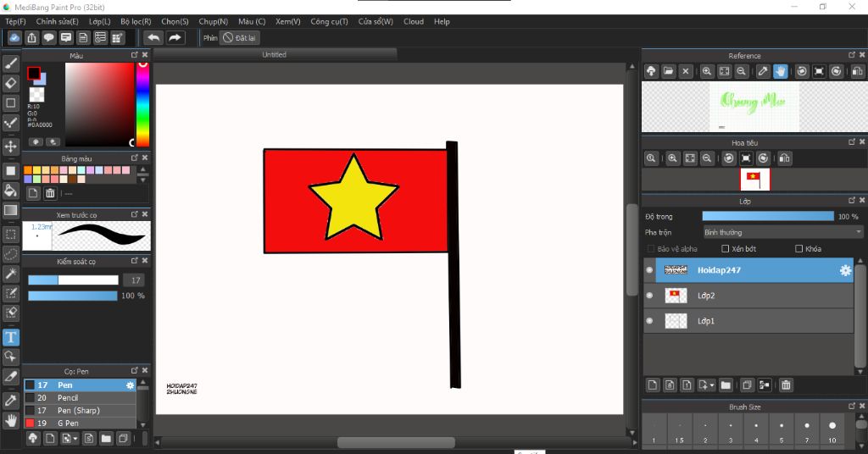Image resolution: width=868 pixels, height=454 pixels.
Task: Click the Redo arrow
Action: tap(175, 37)
